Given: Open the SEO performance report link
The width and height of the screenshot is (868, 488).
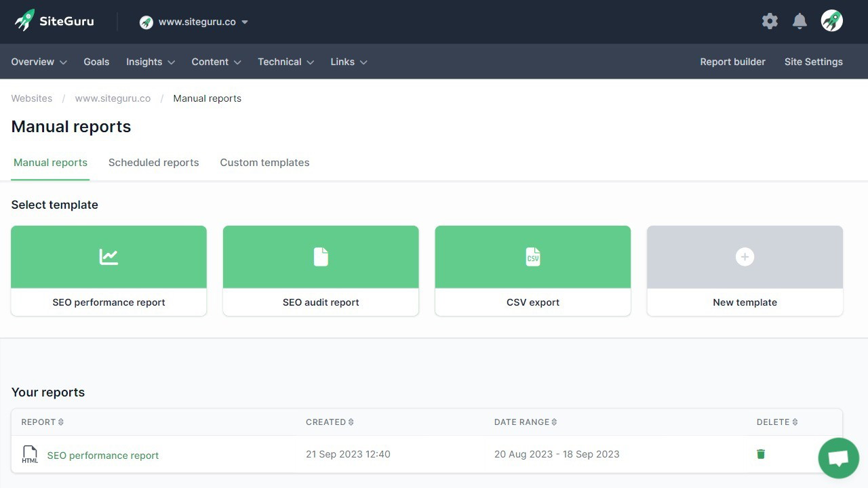Looking at the screenshot, I should (102, 455).
